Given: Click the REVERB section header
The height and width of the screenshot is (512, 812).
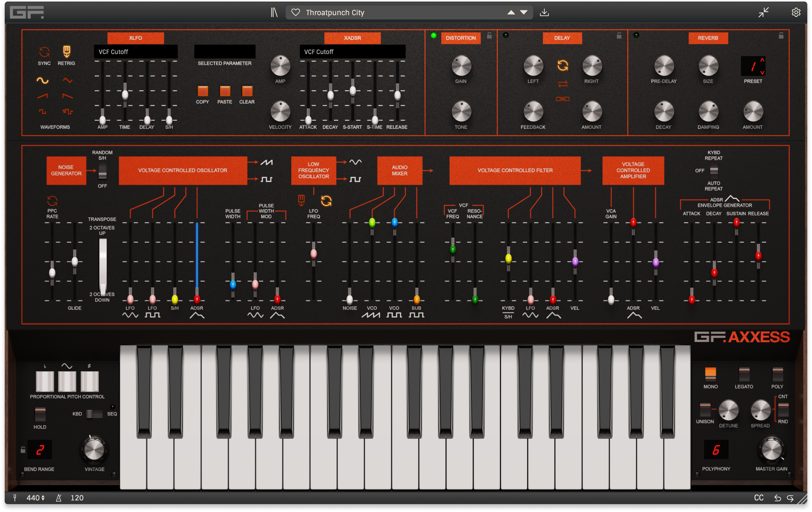Looking at the screenshot, I should click(x=708, y=38).
